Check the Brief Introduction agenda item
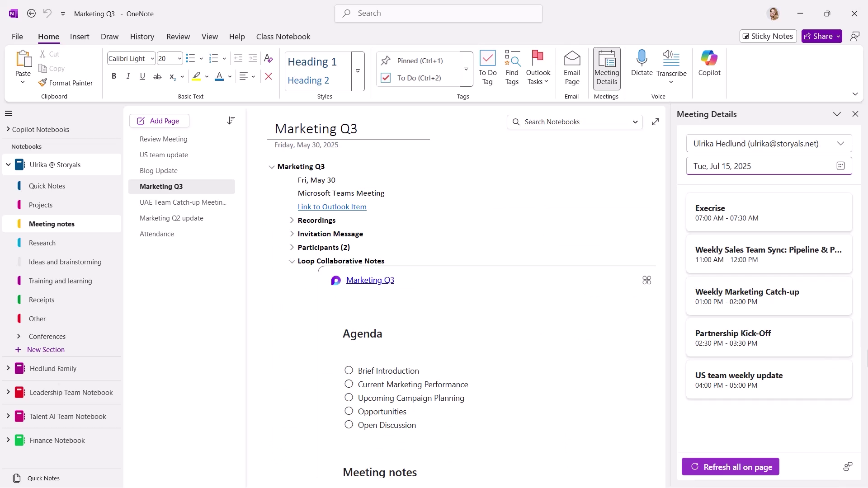 (x=349, y=371)
